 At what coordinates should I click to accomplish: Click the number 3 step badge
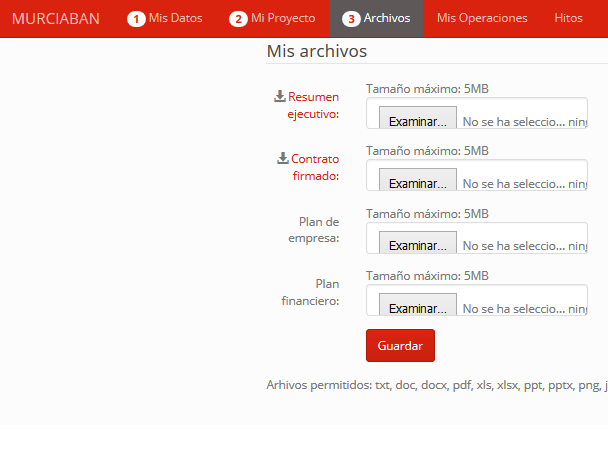click(x=351, y=19)
